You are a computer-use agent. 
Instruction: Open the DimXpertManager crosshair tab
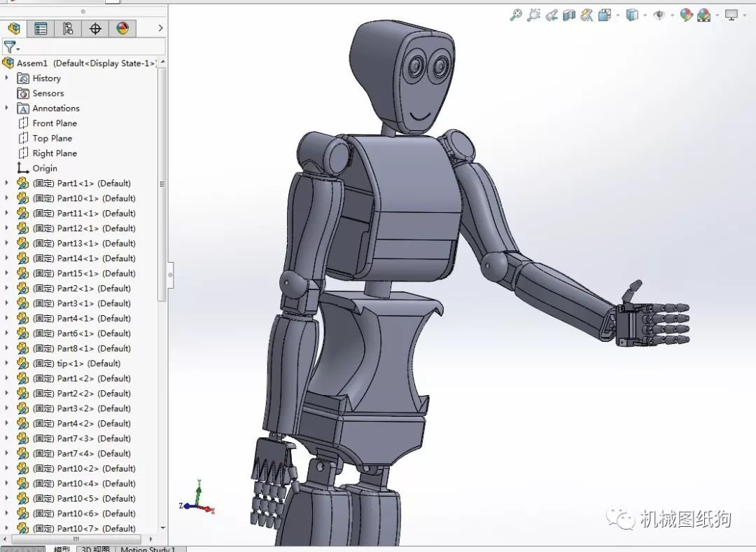click(95, 29)
